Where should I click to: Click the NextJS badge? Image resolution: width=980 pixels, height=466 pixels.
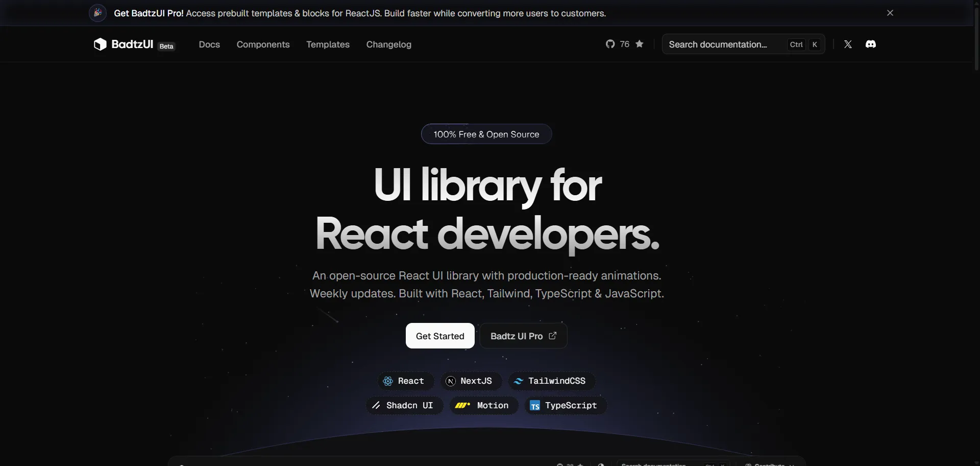[470, 381]
